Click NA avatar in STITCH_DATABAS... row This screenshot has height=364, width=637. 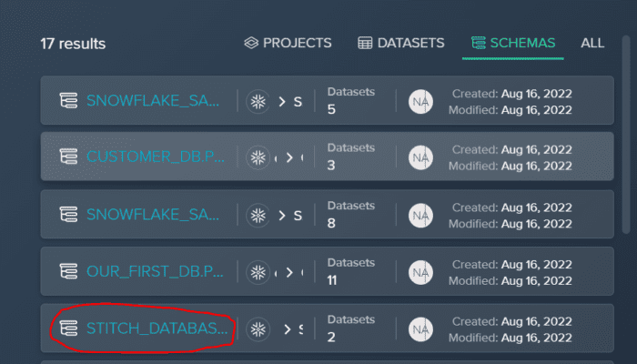coord(420,329)
